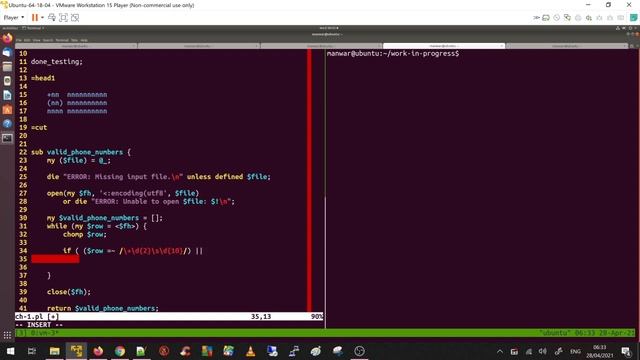Open OBS Studio in Windows taskbar
Viewport: 640px width, 360px height.
(359, 351)
